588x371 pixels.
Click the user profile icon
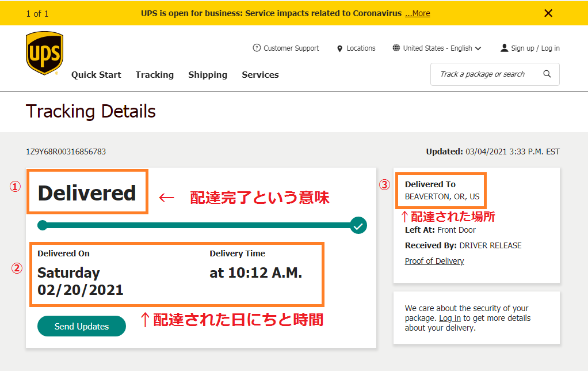coord(505,48)
